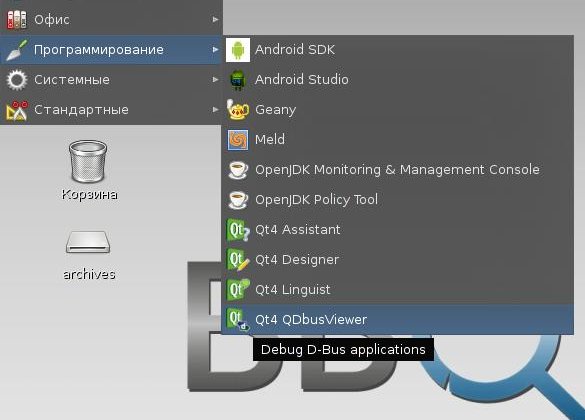Open OpenJDK Monitoring & Management Console

coord(398,170)
